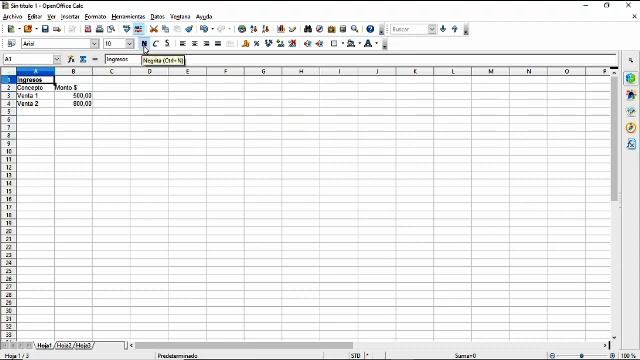Open the Page Preview icon

click(111, 29)
